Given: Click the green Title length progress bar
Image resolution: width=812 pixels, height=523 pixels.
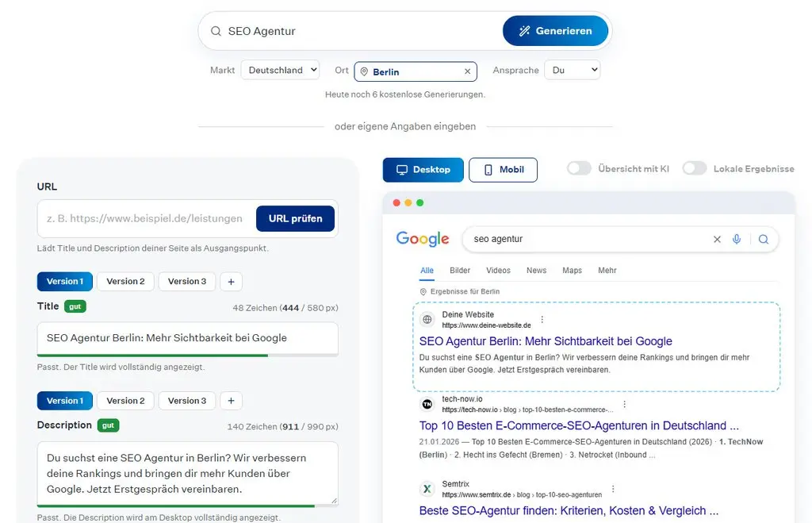Looking at the screenshot, I should click(152, 356).
